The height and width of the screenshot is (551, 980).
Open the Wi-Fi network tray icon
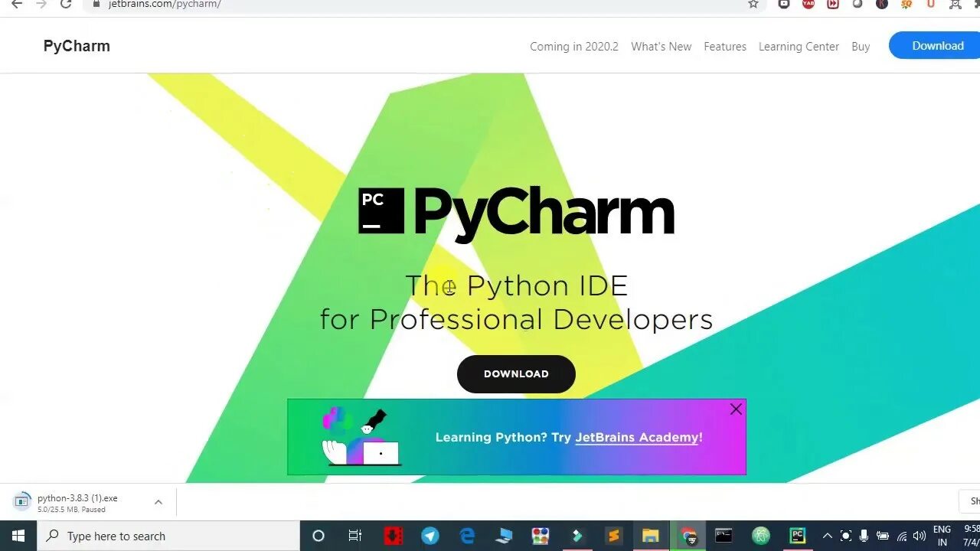point(902,536)
